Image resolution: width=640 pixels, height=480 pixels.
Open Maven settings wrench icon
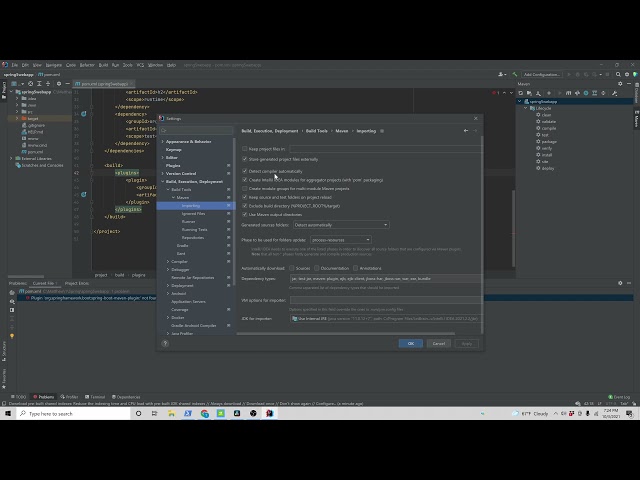615,93
